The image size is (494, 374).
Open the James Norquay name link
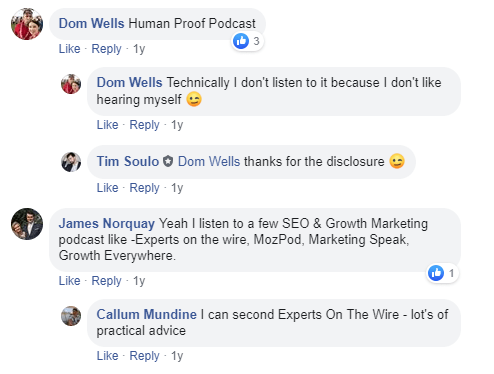pyautogui.click(x=107, y=224)
